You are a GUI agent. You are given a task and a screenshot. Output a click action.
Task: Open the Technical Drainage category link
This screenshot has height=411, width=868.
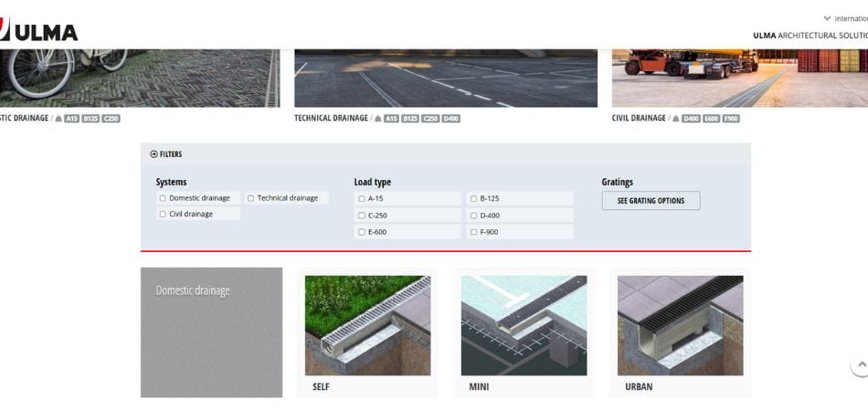pos(331,119)
